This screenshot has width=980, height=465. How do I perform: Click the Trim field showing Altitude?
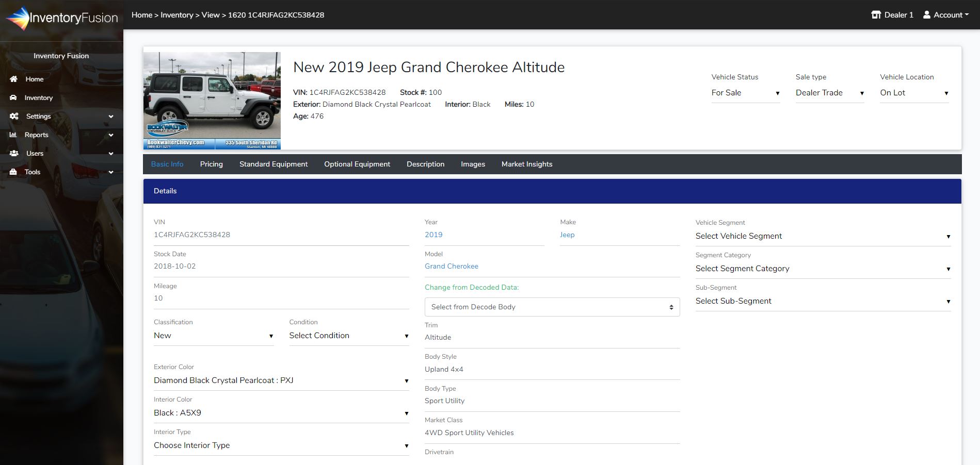click(x=552, y=338)
